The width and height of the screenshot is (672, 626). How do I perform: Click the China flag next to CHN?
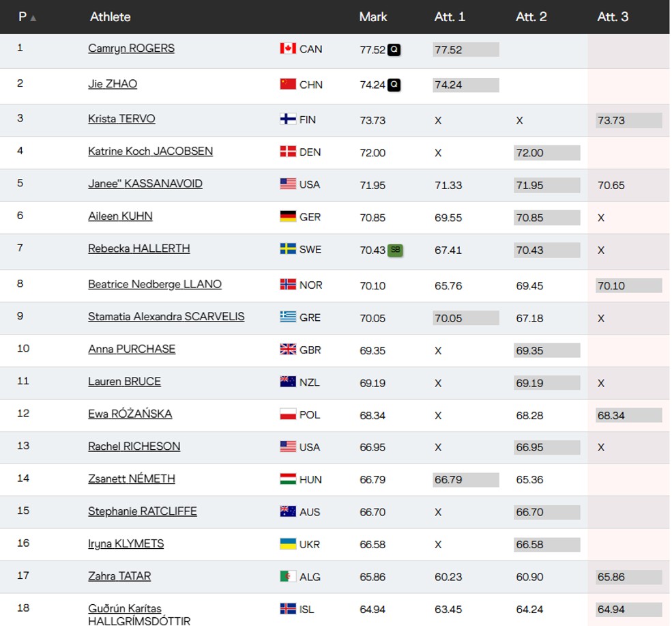click(287, 84)
